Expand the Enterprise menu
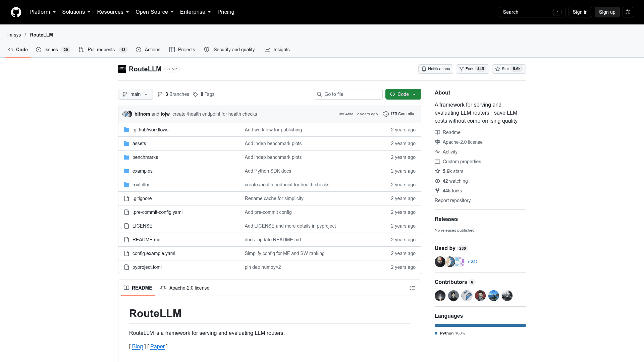 [196, 12]
